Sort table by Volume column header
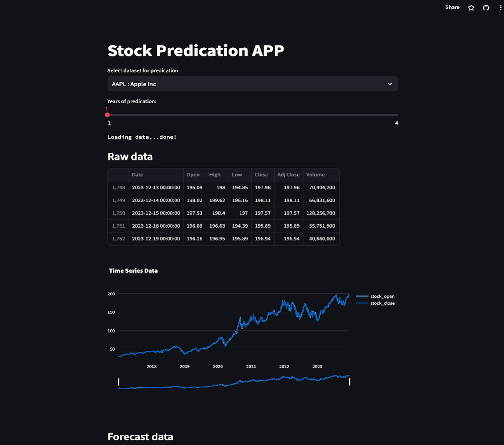504x445 pixels. coord(315,175)
